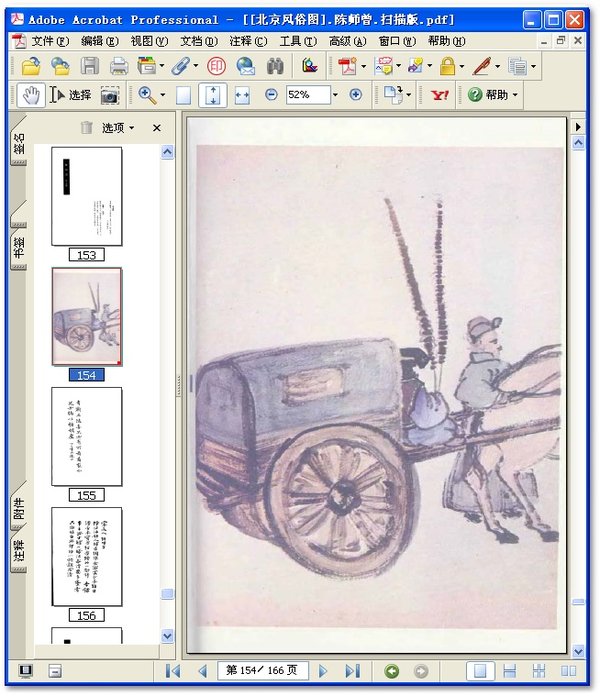600x696 pixels.
Task: Open the attach file dropdown arrow
Action: click(x=195, y=67)
